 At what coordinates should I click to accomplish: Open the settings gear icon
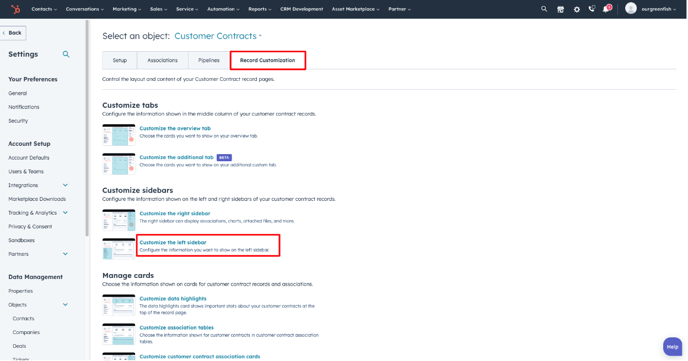click(x=577, y=9)
